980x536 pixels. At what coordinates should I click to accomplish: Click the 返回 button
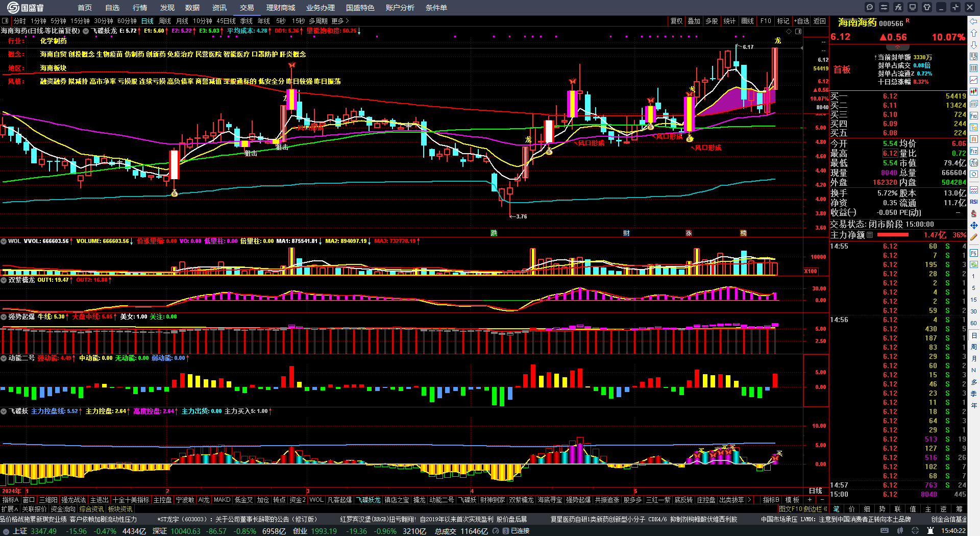click(x=820, y=21)
